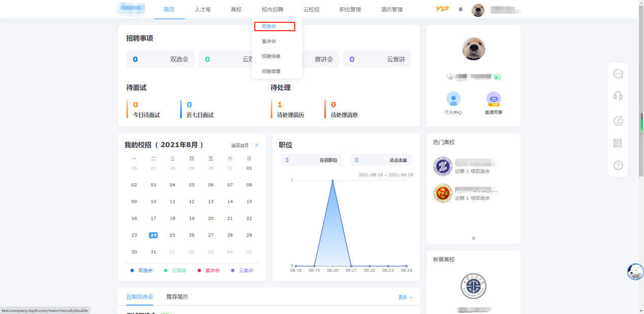
Task: Click 返回当月 to return to current month
Action: click(x=240, y=145)
